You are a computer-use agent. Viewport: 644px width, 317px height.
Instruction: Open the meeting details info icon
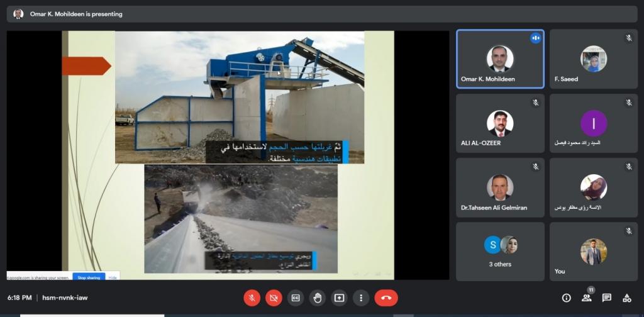coord(566,298)
